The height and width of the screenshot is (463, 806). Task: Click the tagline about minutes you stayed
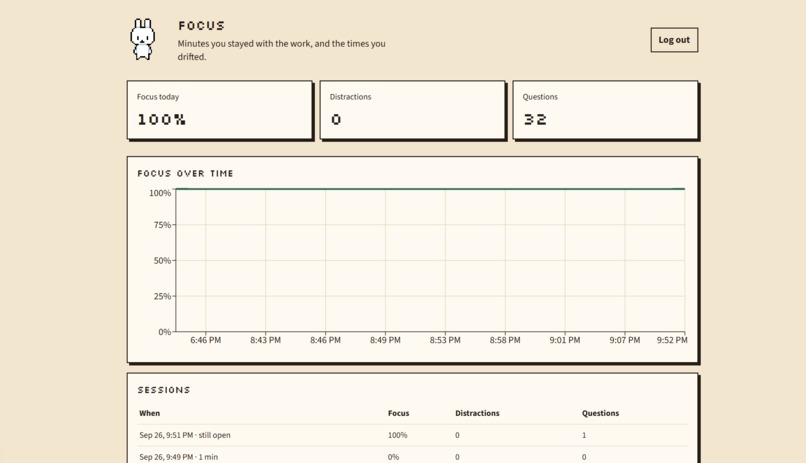tap(282, 50)
